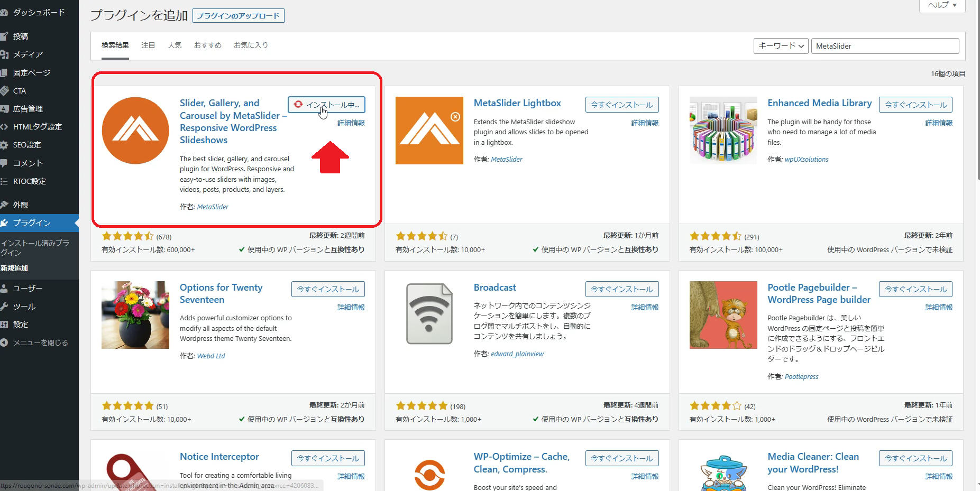Screen dimensions: 980x491
Task: Click the ツール wrench icon
Action: (x=4, y=307)
